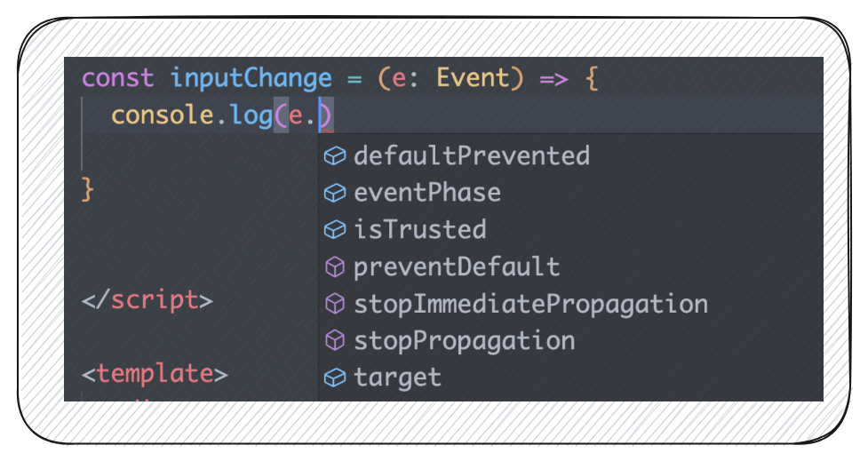Select the preventDefault completion item
Screen dimensions: 868x461
coord(457,266)
